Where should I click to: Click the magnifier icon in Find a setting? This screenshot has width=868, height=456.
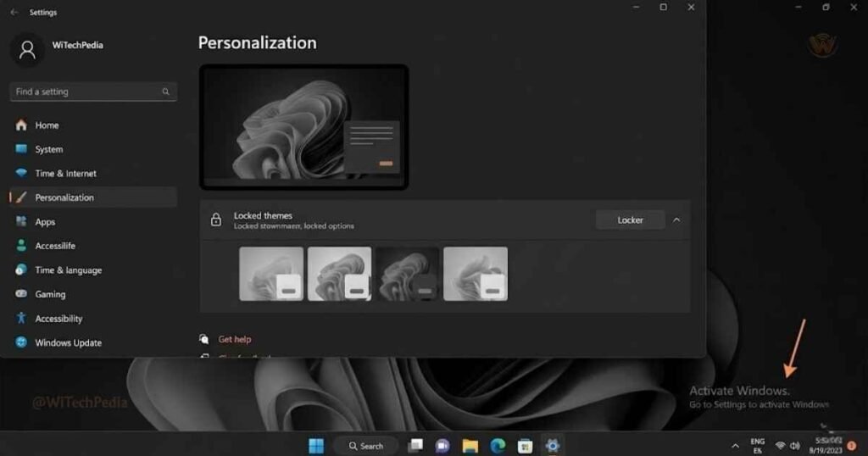[x=165, y=92]
